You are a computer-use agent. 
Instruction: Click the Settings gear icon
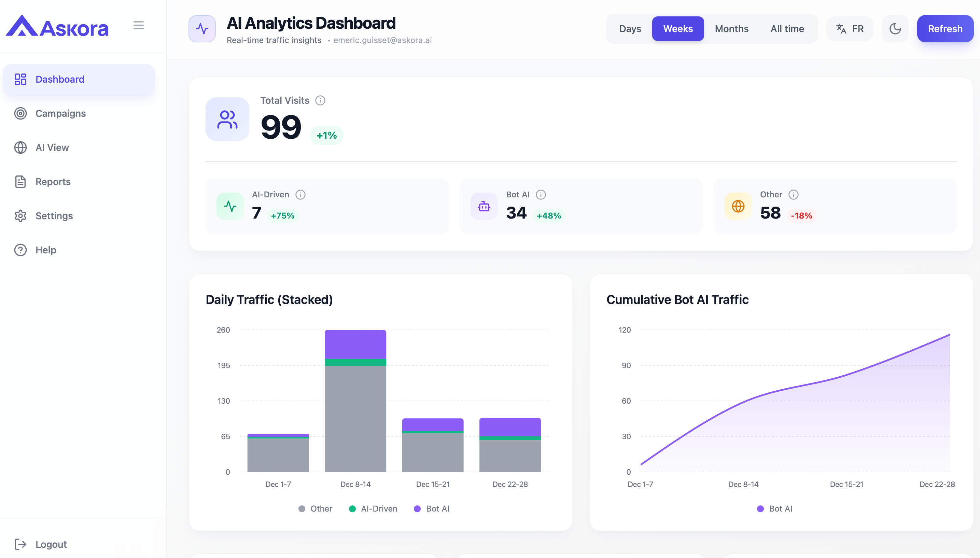tap(20, 216)
